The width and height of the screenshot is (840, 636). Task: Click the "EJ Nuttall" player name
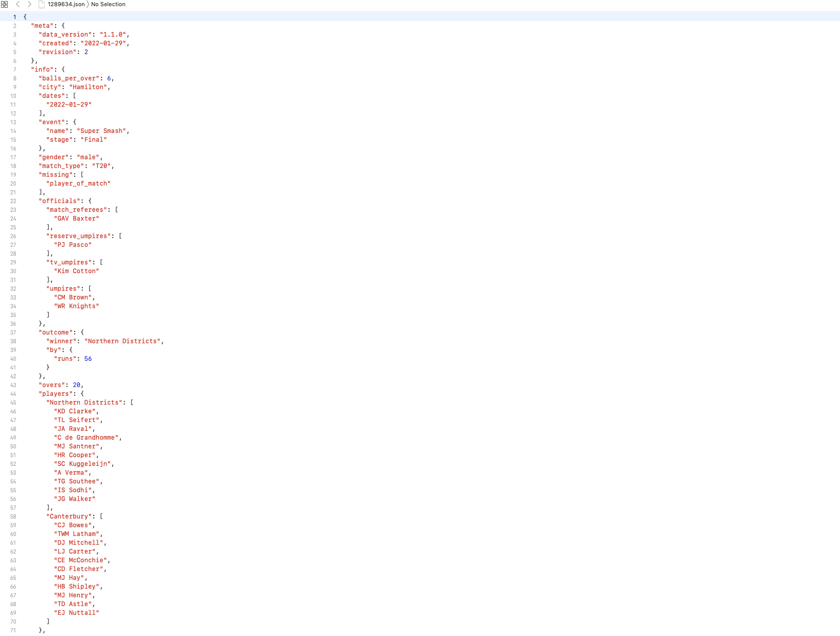[x=76, y=613]
